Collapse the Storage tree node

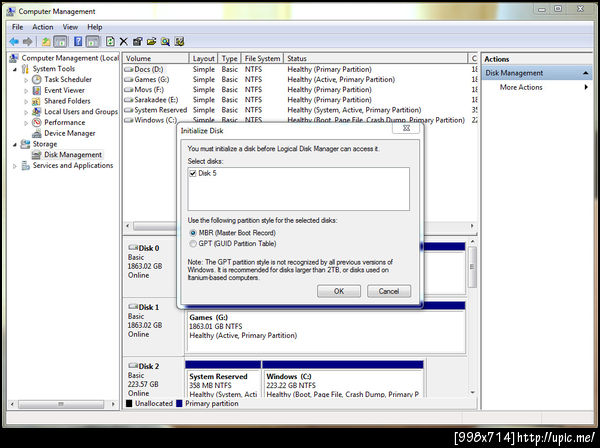tap(15, 145)
